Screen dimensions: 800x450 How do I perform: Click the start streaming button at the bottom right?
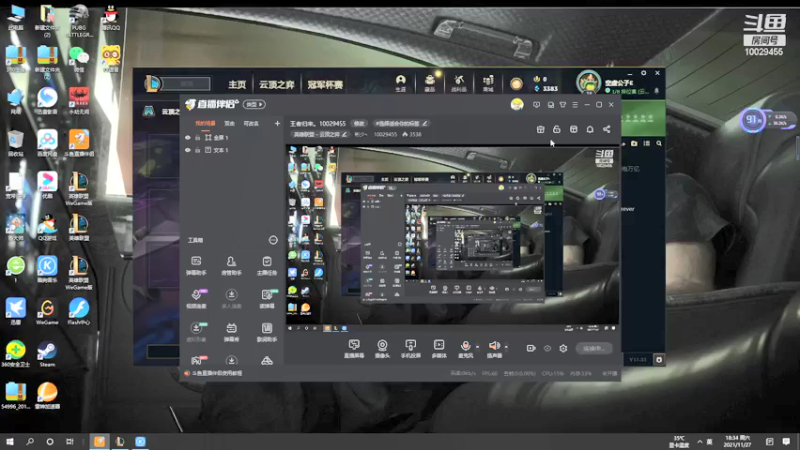point(594,348)
